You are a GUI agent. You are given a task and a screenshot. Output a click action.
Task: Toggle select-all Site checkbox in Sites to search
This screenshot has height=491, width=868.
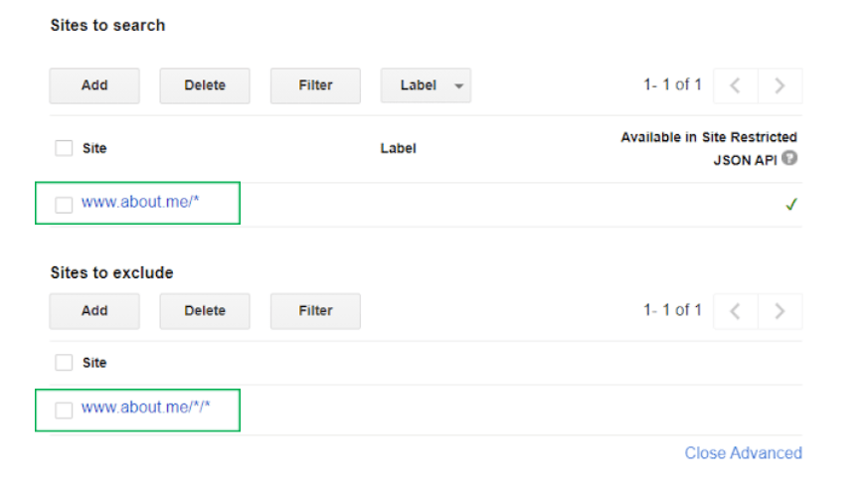pyautogui.click(x=64, y=148)
